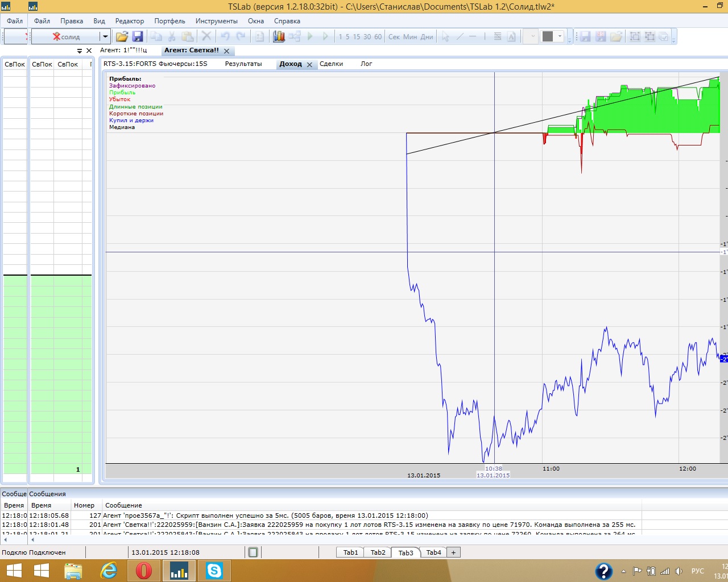Expand the солид combo box arrow
Viewport: 728px width, 582px height.
[105, 36]
